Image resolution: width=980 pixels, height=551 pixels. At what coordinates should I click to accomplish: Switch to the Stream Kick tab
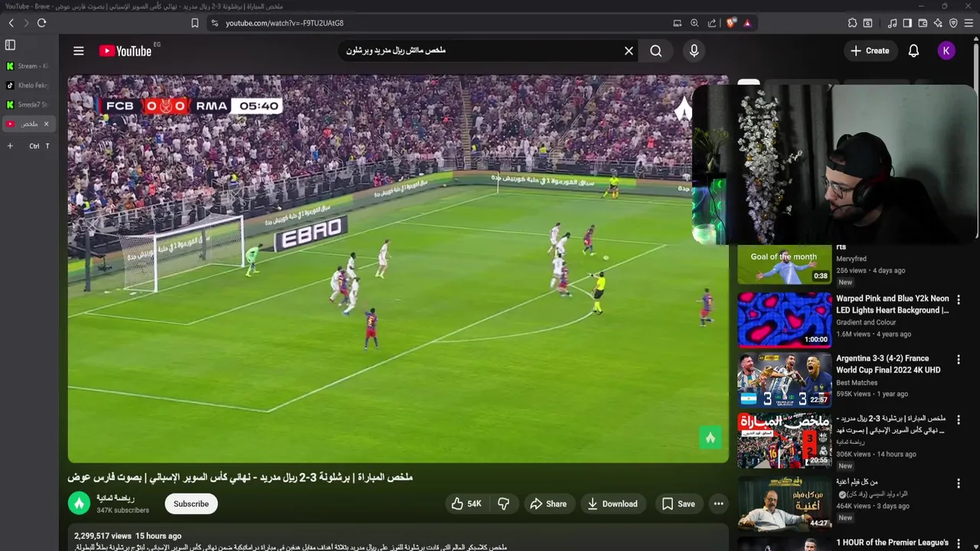click(x=28, y=67)
